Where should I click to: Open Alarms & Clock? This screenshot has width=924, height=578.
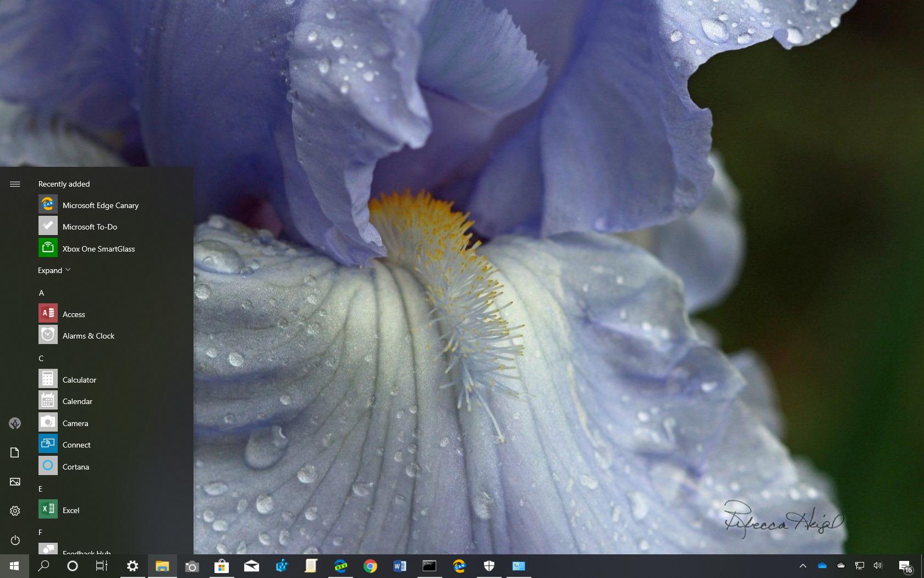click(x=89, y=335)
